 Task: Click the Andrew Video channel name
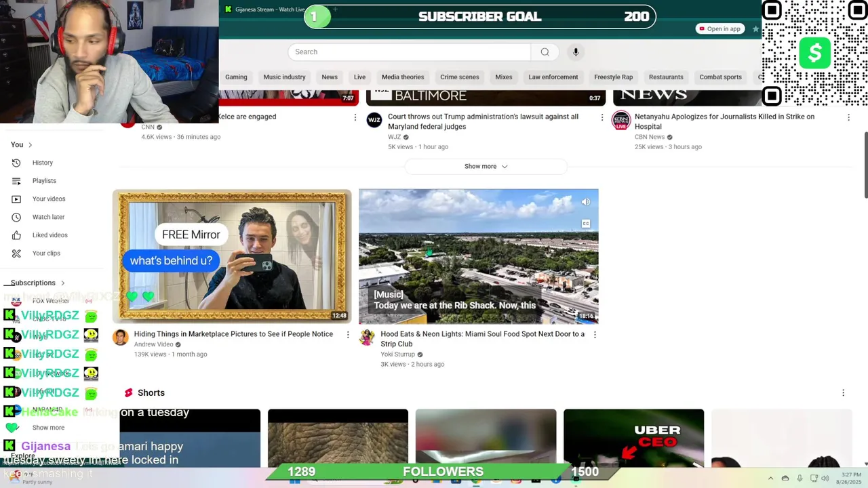click(154, 344)
